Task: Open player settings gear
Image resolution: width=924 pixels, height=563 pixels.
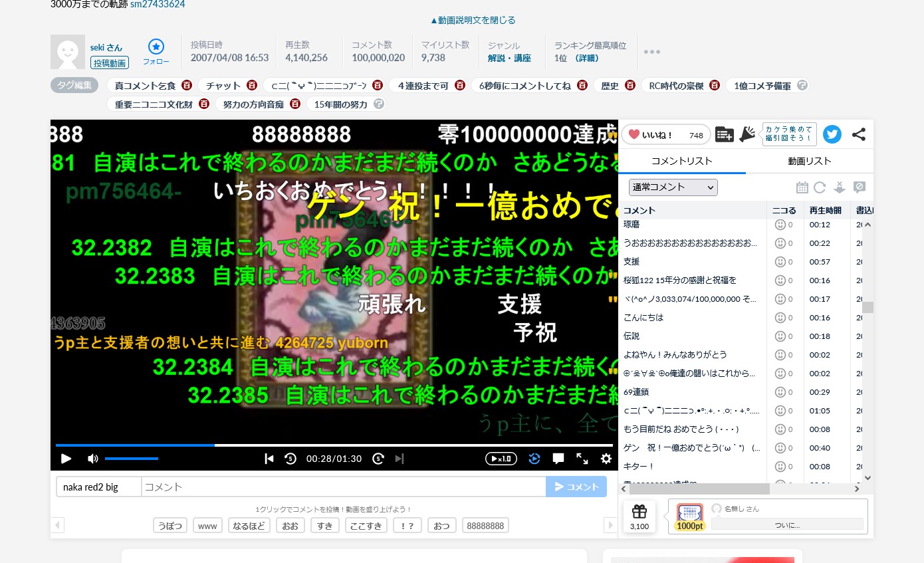Action: (x=606, y=459)
